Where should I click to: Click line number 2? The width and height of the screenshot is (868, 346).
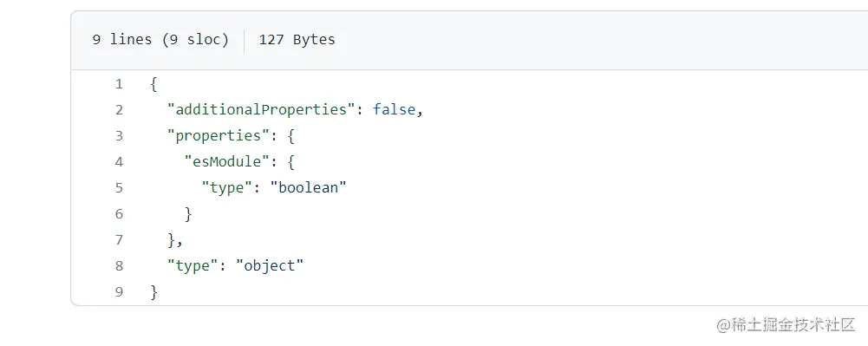(119, 110)
